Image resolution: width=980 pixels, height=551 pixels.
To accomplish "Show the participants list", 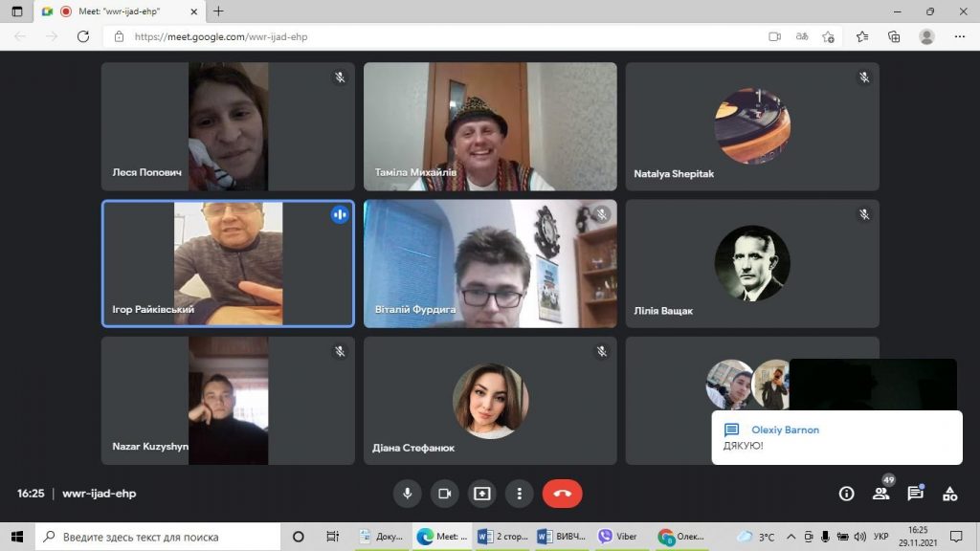I will [880, 494].
